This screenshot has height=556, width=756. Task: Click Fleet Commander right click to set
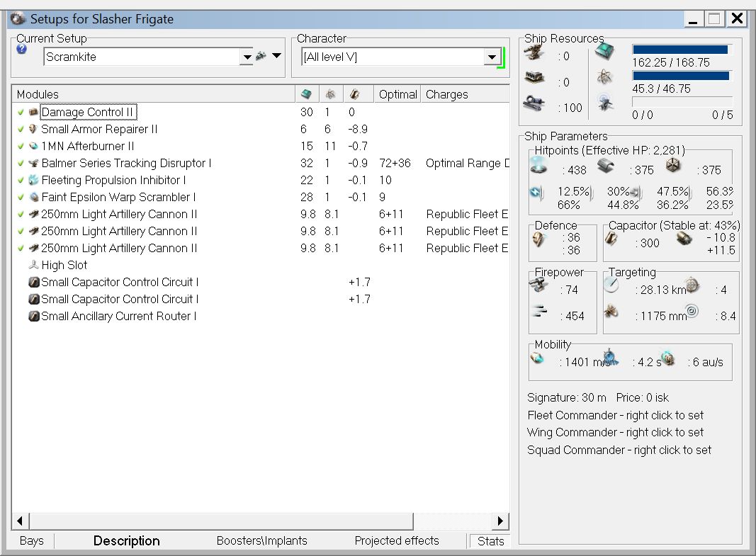coord(615,415)
